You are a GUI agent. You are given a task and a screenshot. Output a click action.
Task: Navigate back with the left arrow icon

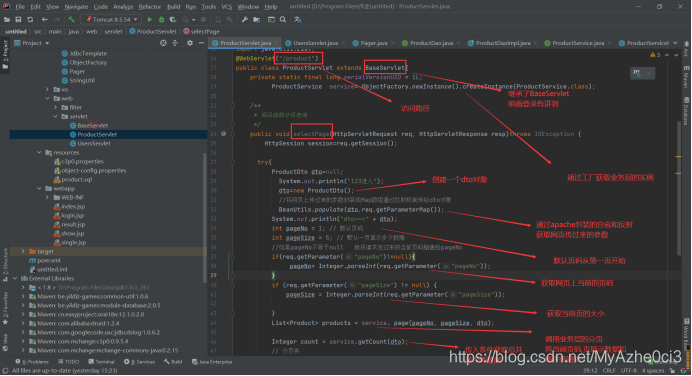[45, 19]
